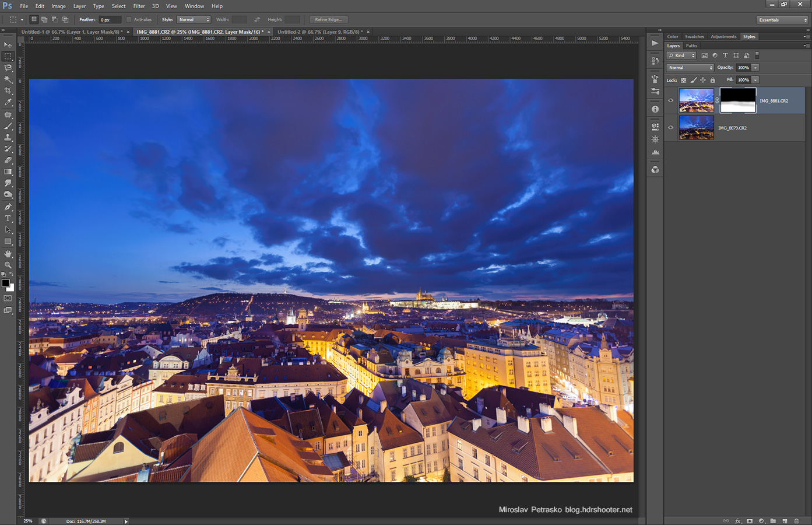
Task: Pick the Eyedropper tool
Action: point(8,103)
